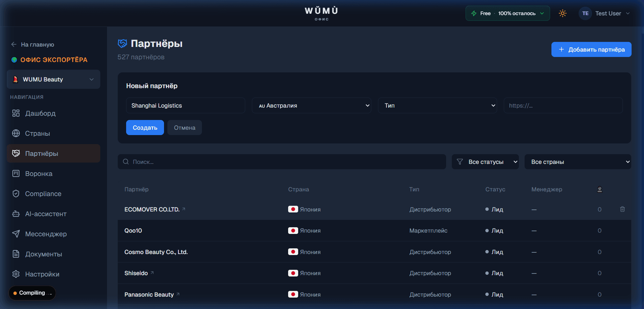Open the Все статусы filter dropdown
644x309 pixels.
click(485, 162)
